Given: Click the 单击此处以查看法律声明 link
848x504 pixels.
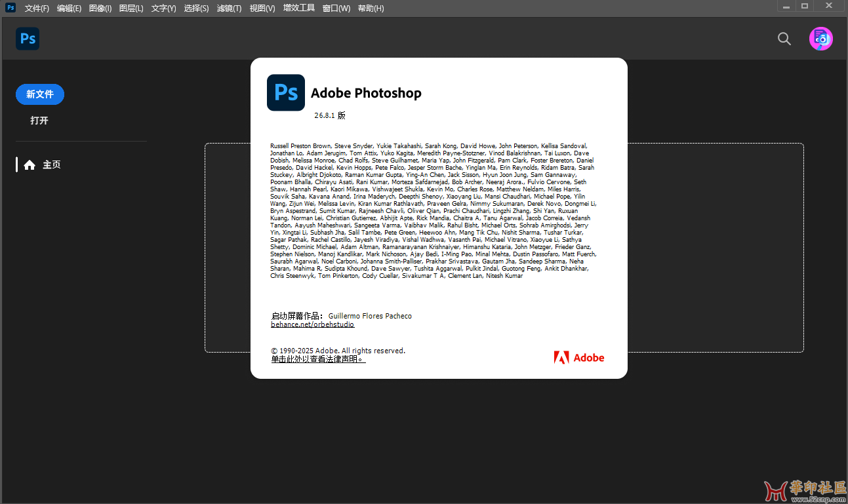Looking at the screenshot, I should [318, 359].
